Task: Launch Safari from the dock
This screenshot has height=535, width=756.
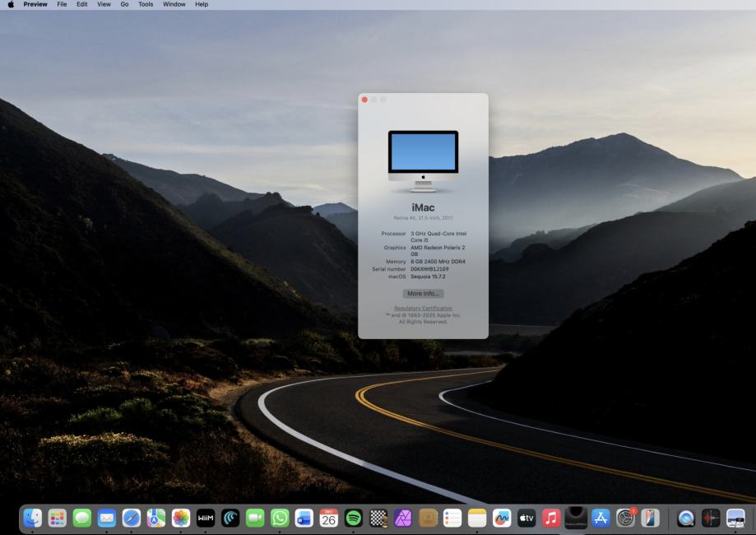Action: point(132,518)
